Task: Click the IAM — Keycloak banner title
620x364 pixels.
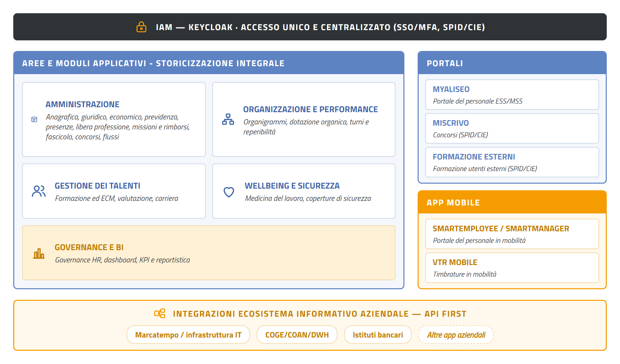Action: (320, 27)
